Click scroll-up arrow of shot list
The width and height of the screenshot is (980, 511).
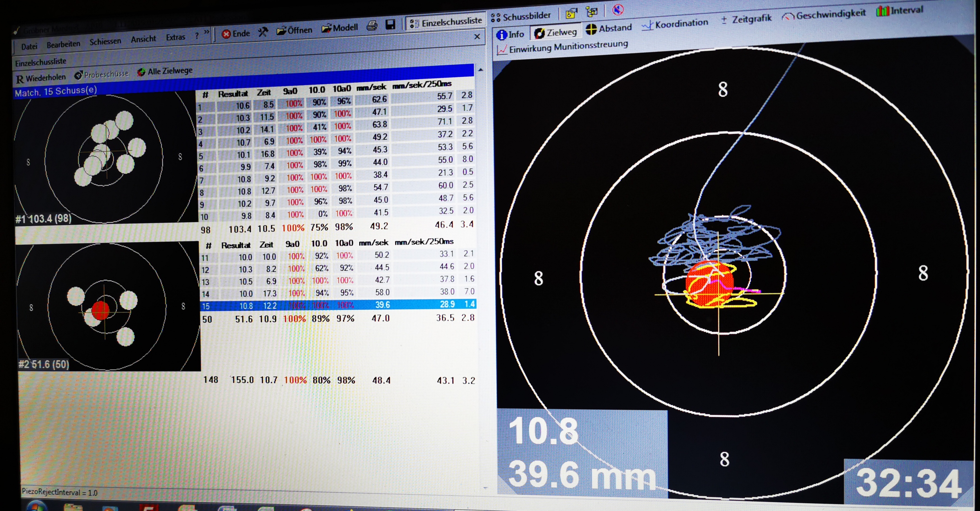[x=481, y=70]
